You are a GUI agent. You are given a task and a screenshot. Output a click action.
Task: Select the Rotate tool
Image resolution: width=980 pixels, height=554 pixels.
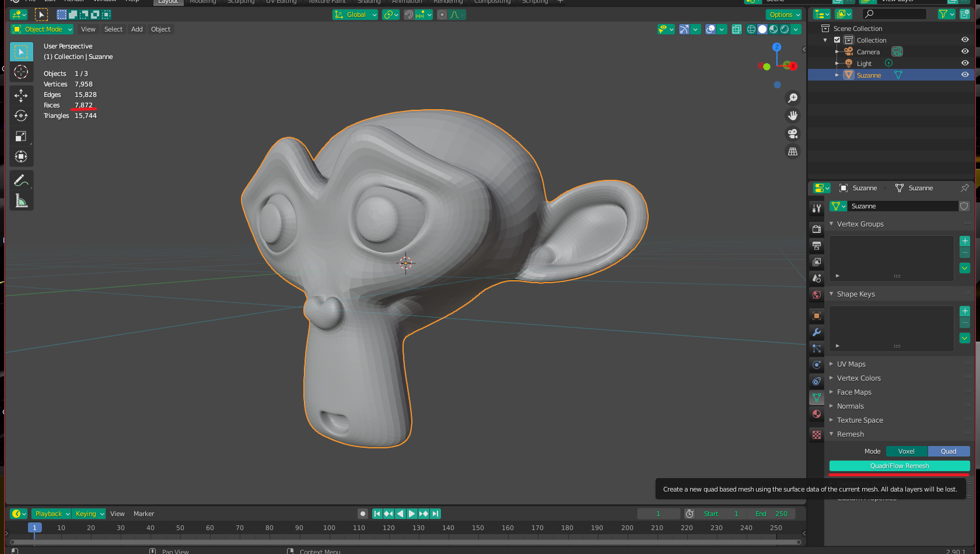(21, 116)
